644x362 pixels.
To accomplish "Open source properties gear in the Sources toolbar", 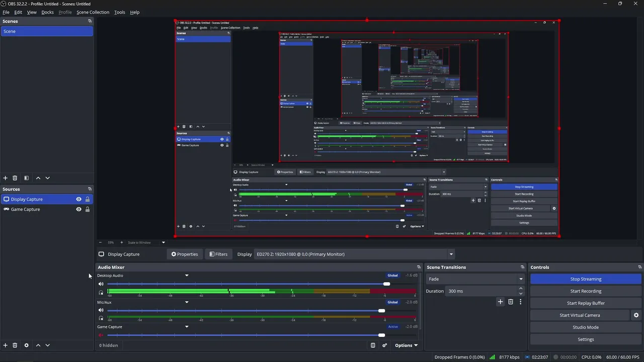I will (x=26, y=345).
